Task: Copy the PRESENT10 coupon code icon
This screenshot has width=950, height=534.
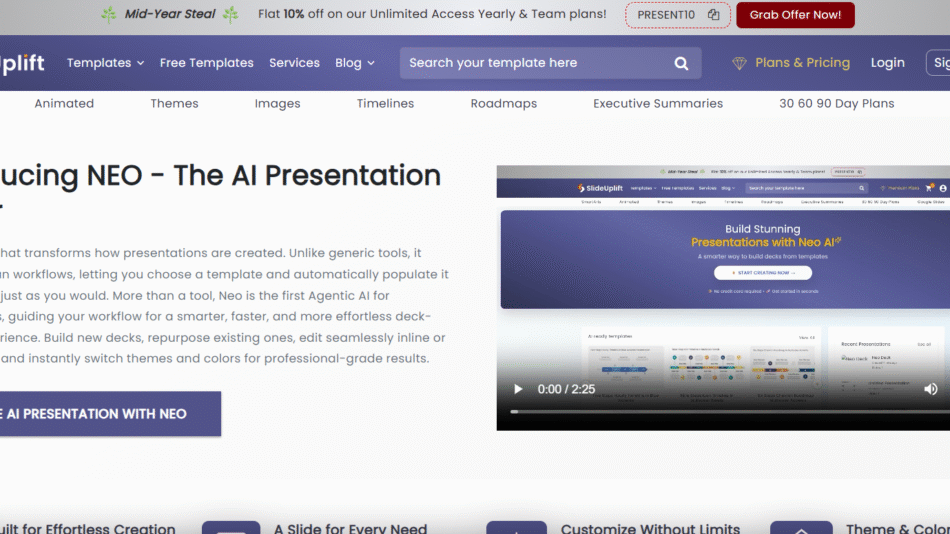Action: pos(713,15)
